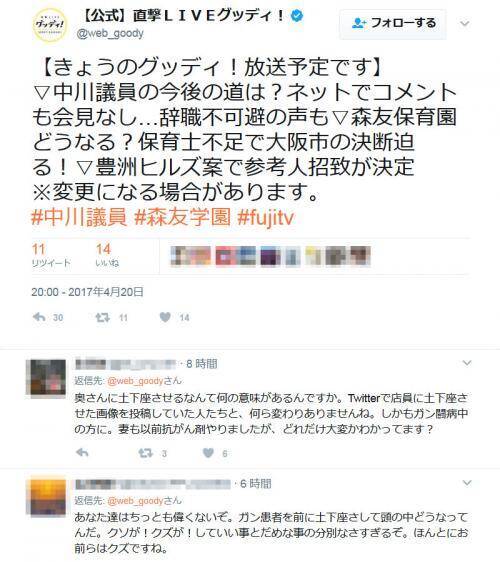The width and height of the screenshot is (500, 562).
Task: Like the first reply with heart icon
Action: tap(208, 453)
